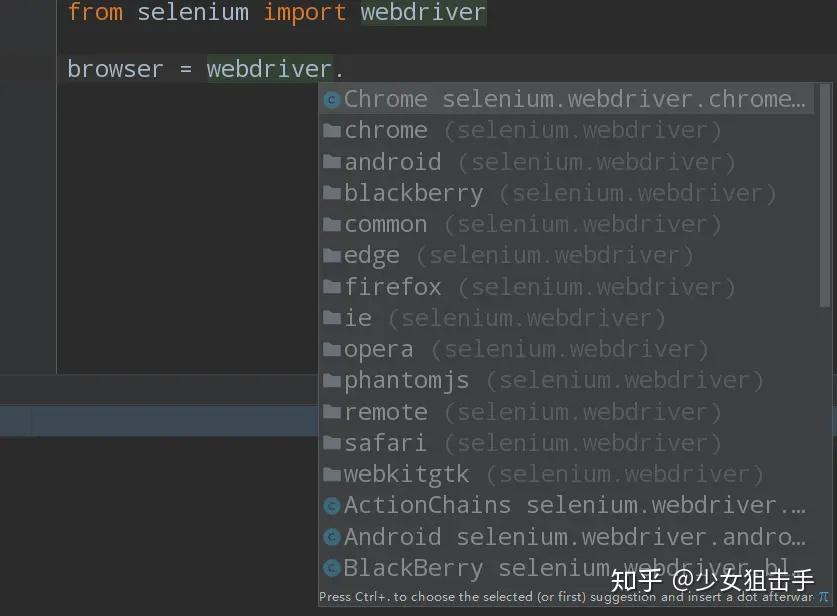Select the ie package suggestion
The height and width of the screenshot is (616, 837).
[358, 318]
